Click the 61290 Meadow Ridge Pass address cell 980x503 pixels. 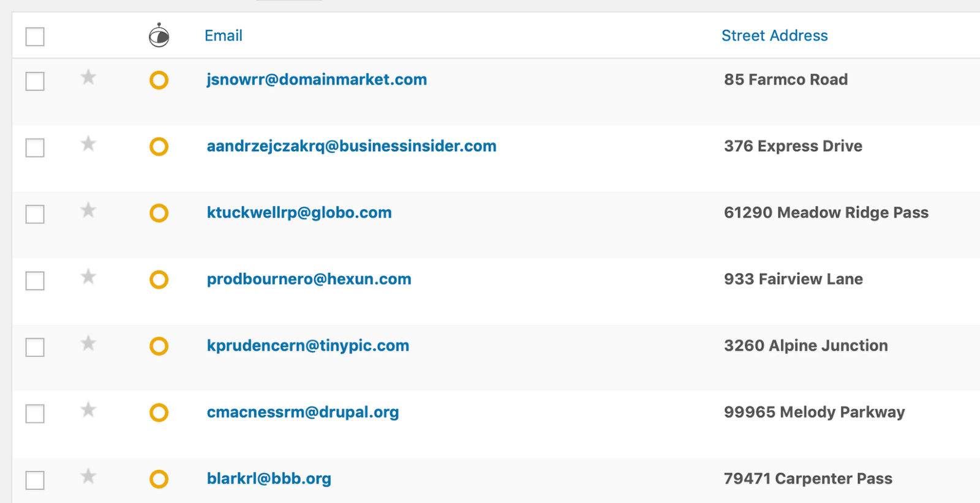(826, 213)
